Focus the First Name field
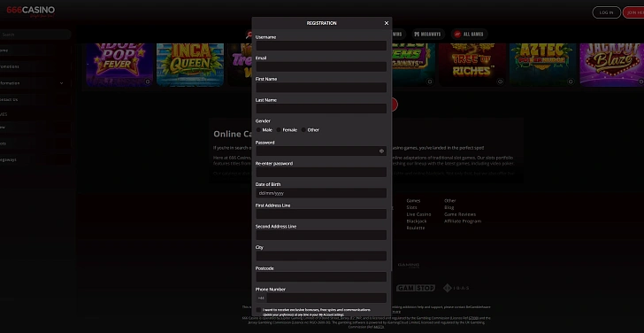This screenshot has width=644, height=333. point(321,88)
